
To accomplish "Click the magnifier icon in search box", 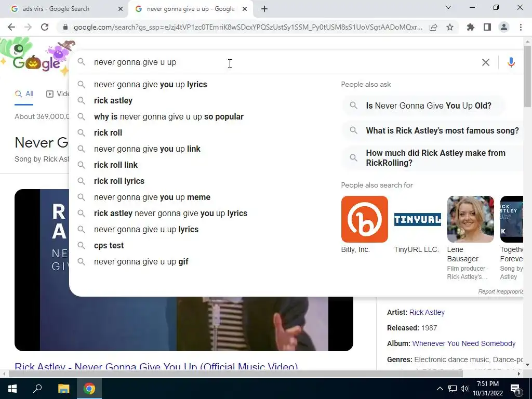I will (x=81, y=62).
